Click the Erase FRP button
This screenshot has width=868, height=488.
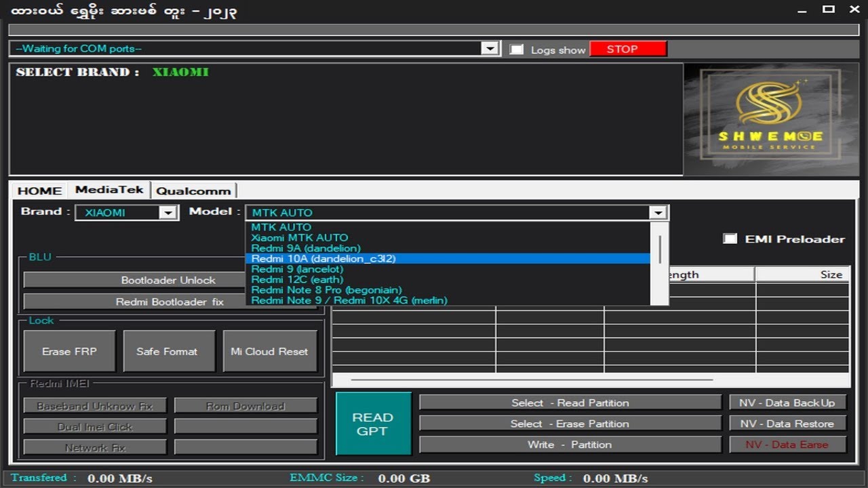point(69,351)
